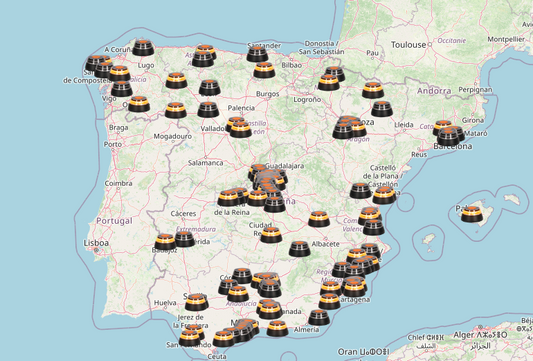
Task: Select the Guadalajara label
Action: [x=285, y=166]
